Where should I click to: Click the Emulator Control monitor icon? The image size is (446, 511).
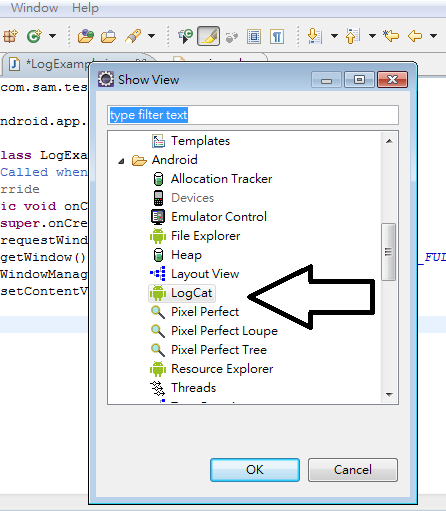point(158,217)
